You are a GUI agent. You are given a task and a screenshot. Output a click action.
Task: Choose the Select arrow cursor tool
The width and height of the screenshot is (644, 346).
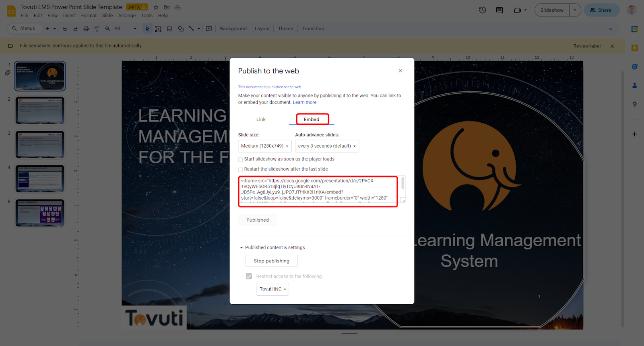point(147,29)
